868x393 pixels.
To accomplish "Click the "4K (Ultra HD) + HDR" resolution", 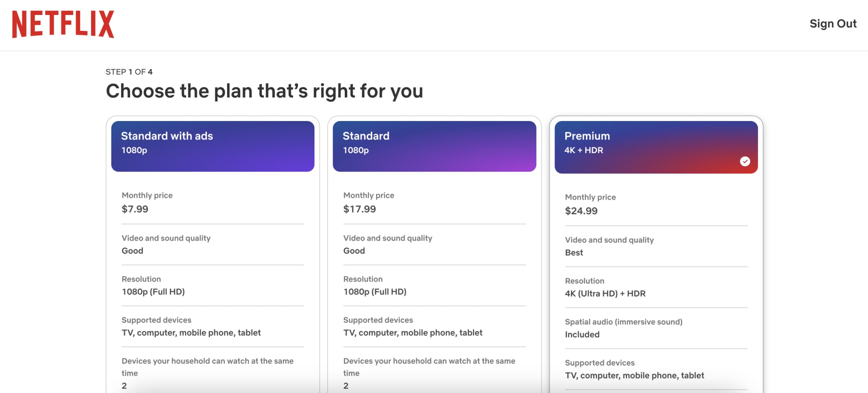I will point(605,294).
